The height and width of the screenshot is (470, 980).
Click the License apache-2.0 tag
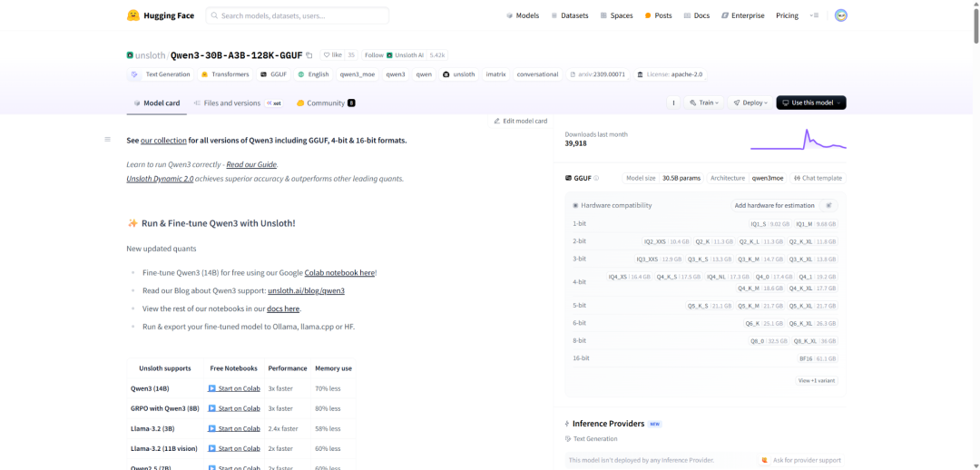[x=670, y=74]
